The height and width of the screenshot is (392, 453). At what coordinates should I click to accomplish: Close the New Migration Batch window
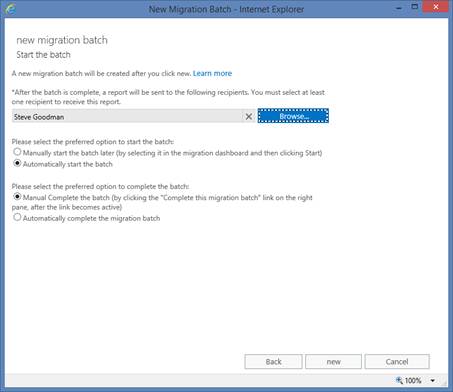pos(435,7)
